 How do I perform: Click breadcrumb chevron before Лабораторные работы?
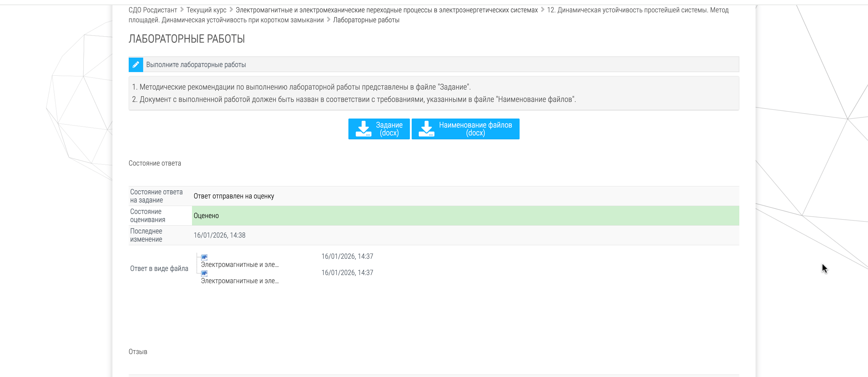click(329, 20)
